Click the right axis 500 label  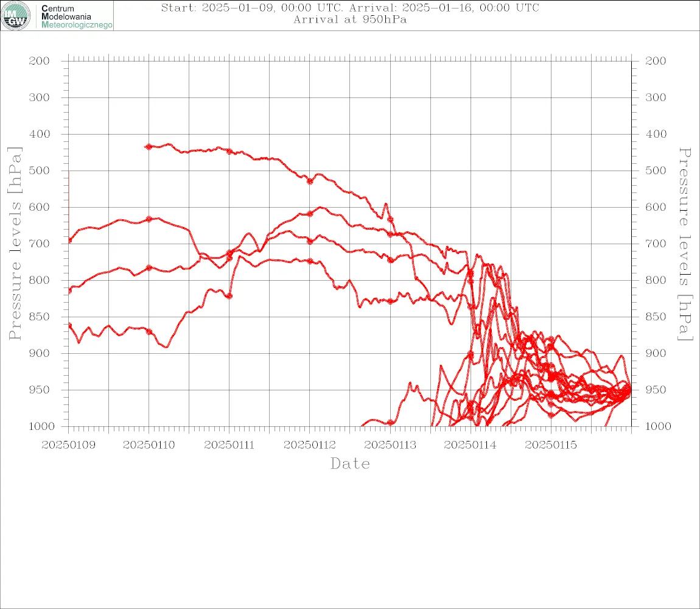pyautogui.click(x=656, y=171)
